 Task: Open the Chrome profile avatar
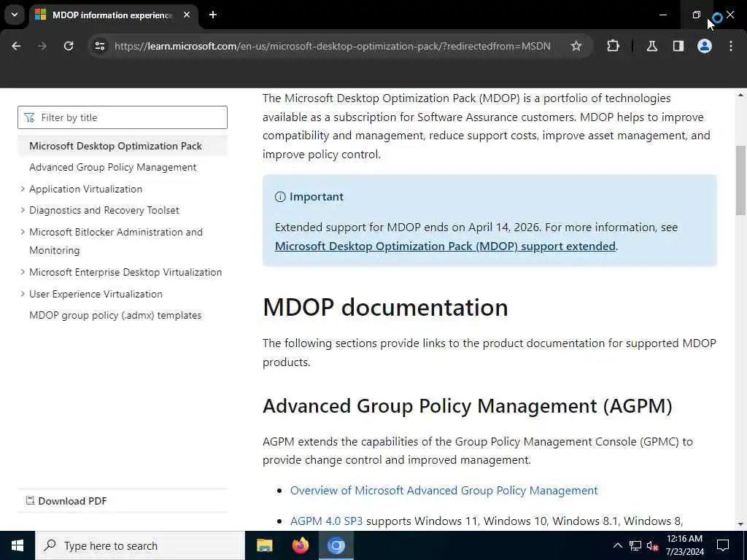click(705, 46)
